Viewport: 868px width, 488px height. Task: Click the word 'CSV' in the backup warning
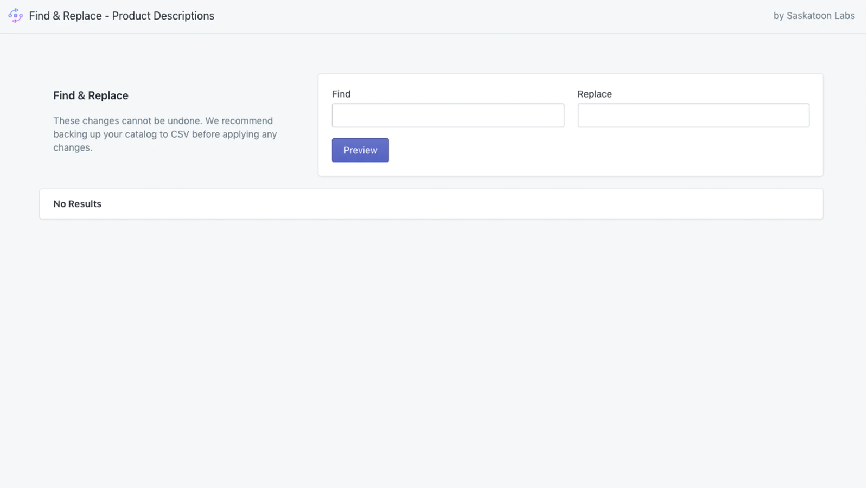pos(180,134)
